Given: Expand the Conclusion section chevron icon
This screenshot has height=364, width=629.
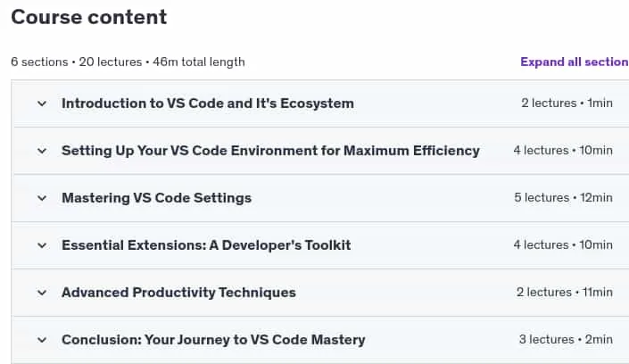Looking at the screenshot, I should 42,340.
